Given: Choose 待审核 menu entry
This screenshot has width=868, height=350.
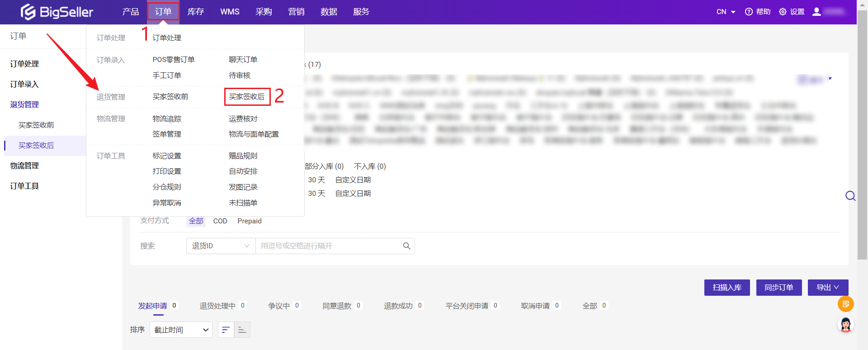Looking at the screenshot, I should [240, 76].
